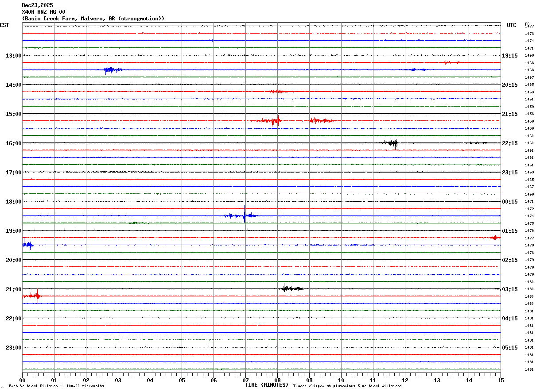The image size is (536, 392).
Task: Select the 23:00 CST time label
Action: click(x=13, y=348)
